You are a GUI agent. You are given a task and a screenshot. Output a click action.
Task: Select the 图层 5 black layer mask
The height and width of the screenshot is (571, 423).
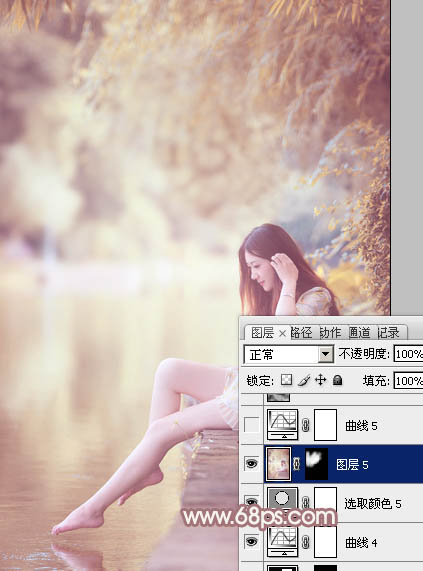pyautogui.click(x=316, y=464)
